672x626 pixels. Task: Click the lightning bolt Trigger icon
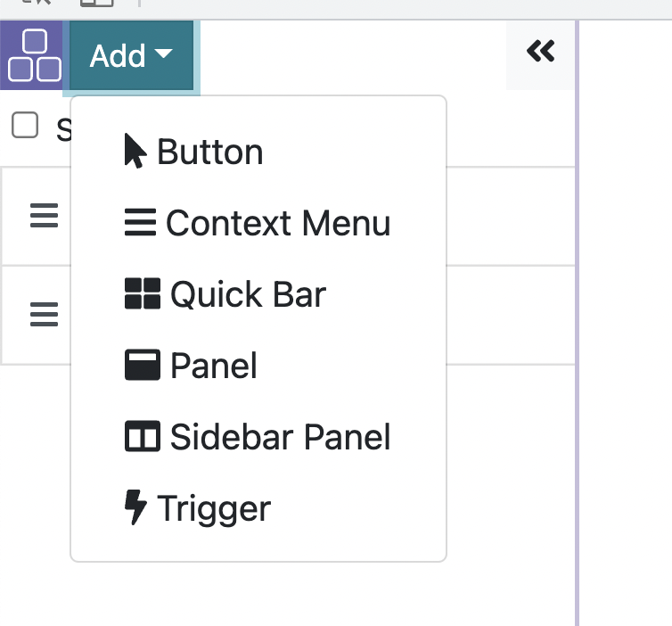coord(135,508)
